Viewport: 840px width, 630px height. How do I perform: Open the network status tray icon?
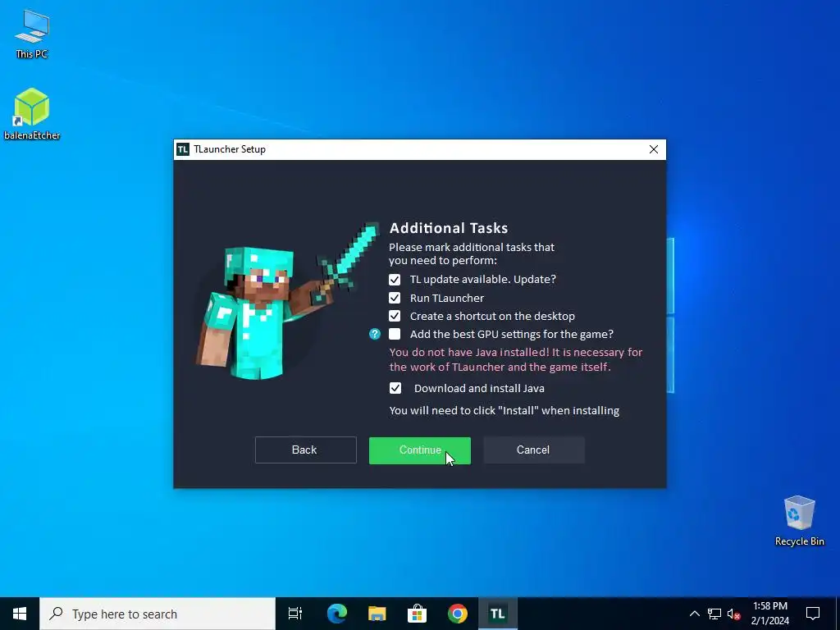point(714,614)
